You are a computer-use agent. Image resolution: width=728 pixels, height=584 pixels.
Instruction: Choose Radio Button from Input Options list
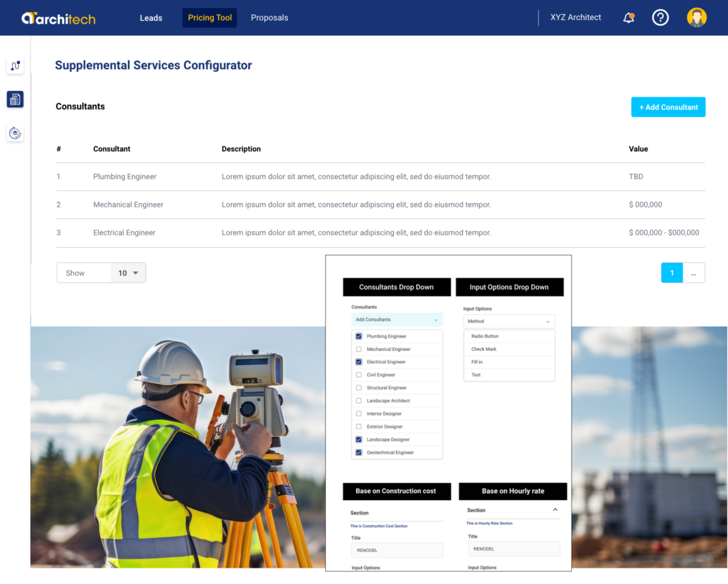pos(485,336)
